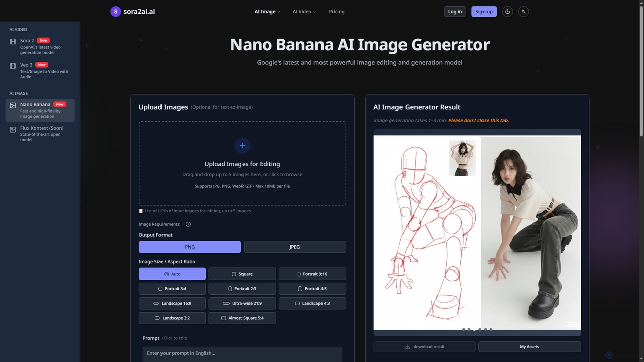
Task: Choose Landscape 4:3 aspect ratio
Action: 312,303
